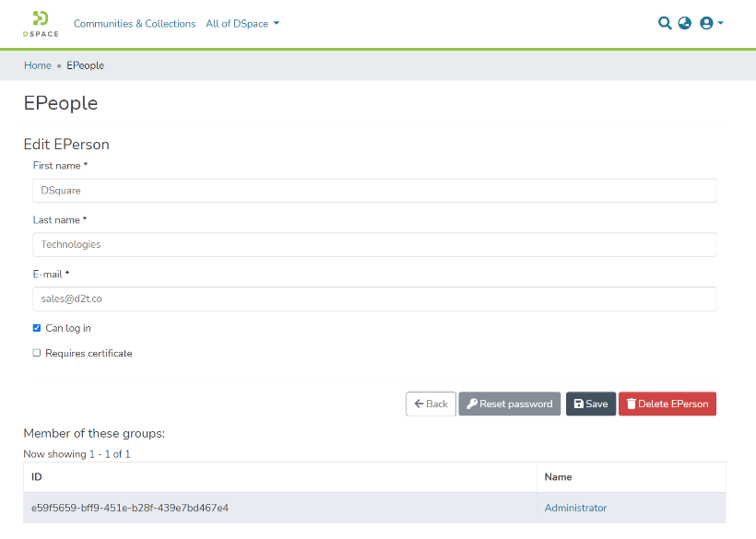Select the globe language icon
Viewport: 756px width, 539px height.
684,23
